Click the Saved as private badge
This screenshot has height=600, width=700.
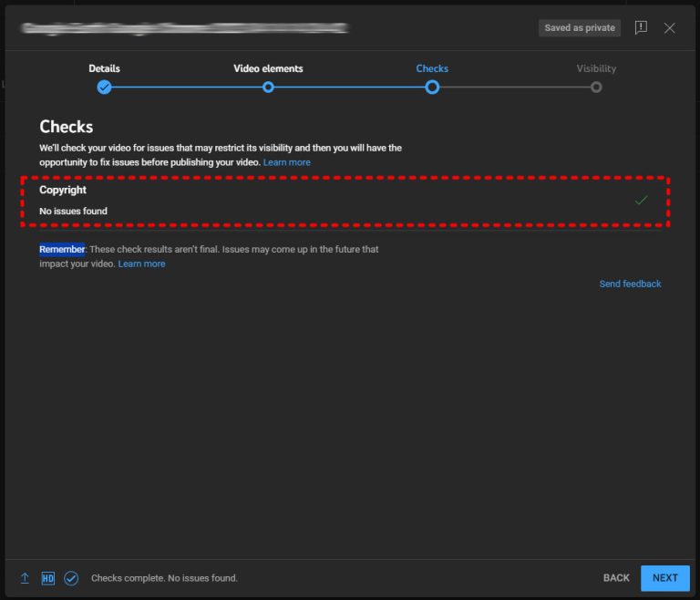pos(580,28)
